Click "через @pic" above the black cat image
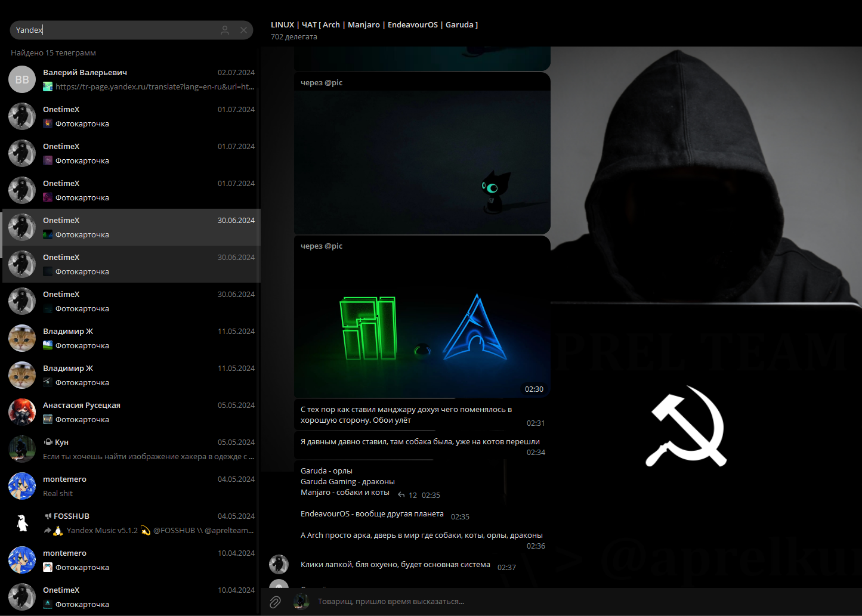The width and height of the screenshot is (862, 616). point(322,82)
